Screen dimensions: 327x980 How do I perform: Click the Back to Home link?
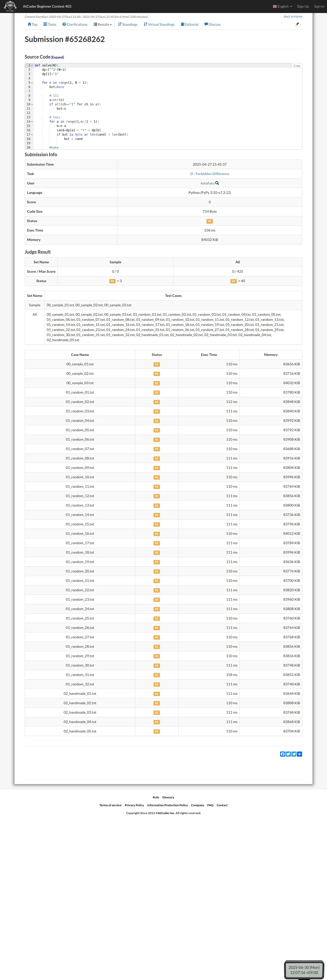point(292,16)
